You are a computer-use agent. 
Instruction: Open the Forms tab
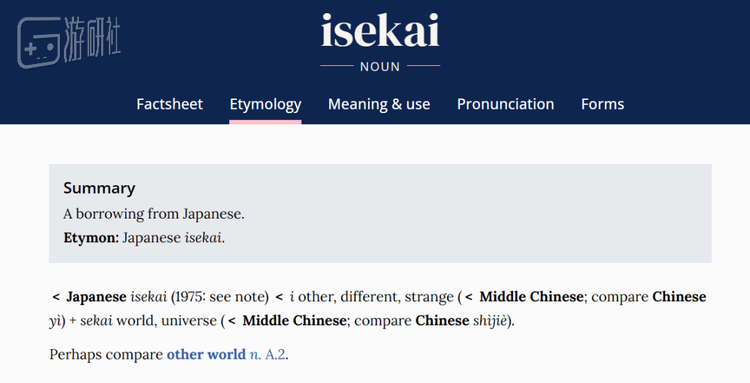coord(603,104)
